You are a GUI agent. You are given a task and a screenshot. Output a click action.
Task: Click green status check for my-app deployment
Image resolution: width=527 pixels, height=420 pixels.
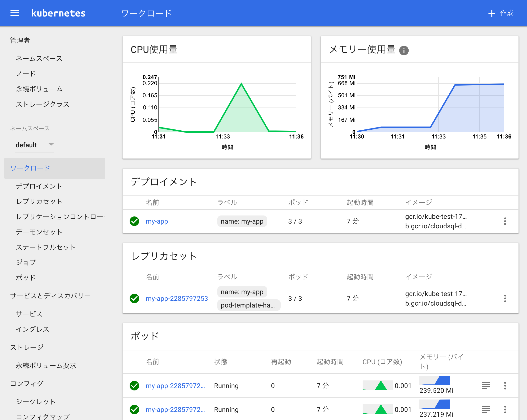click(x=134, y=221)
